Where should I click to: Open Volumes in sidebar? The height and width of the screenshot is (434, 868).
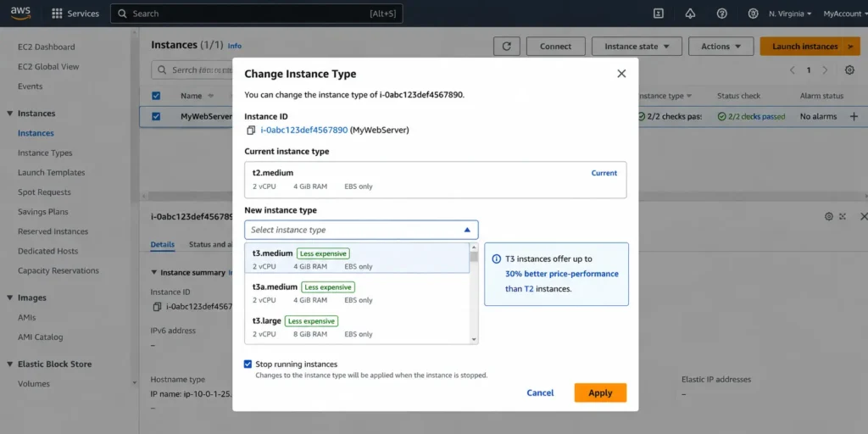[x=34, y=384]
